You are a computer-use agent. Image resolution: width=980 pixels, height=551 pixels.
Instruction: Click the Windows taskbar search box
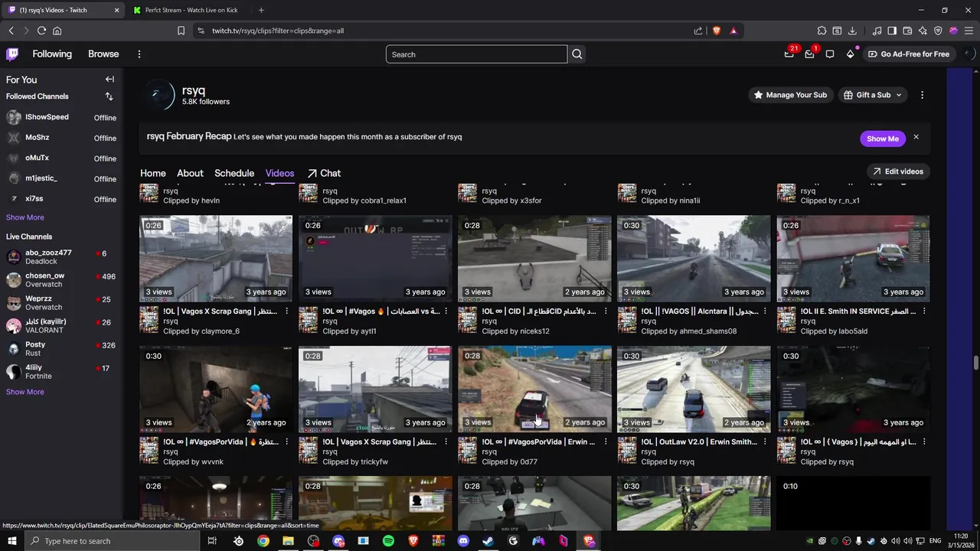click(111, 541)
